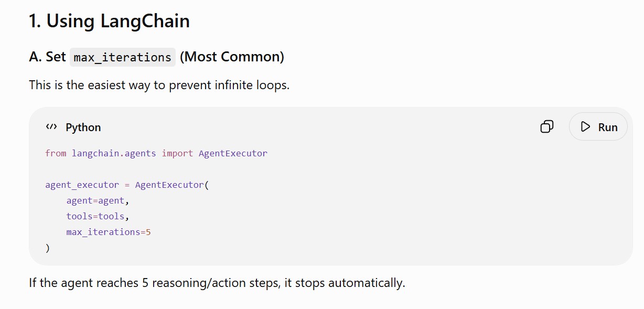This screenshot has width=644, height=309.
Task: Click the inline max_iterations code chip in heading
Action: 123,57
